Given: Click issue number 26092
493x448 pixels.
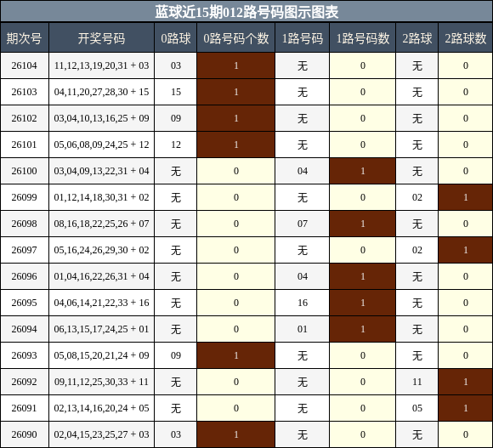Looking at the screenshot, I should pyautogui.click(x=24, y=382).
